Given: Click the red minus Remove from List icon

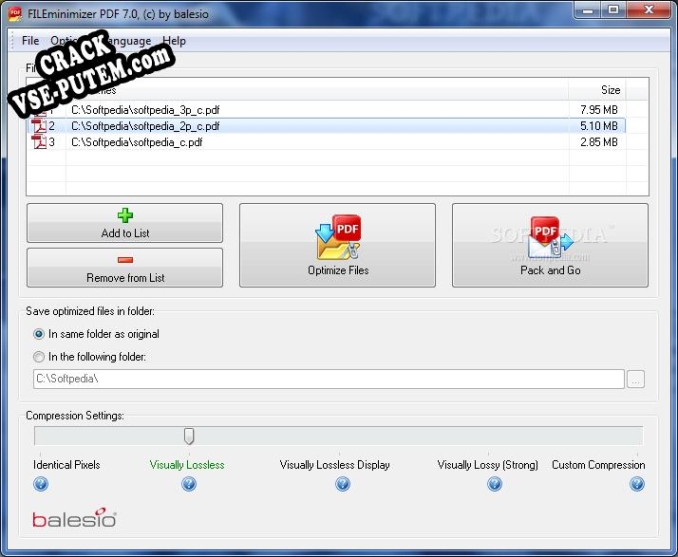Looking at the screenshot, I should [125, 259].
